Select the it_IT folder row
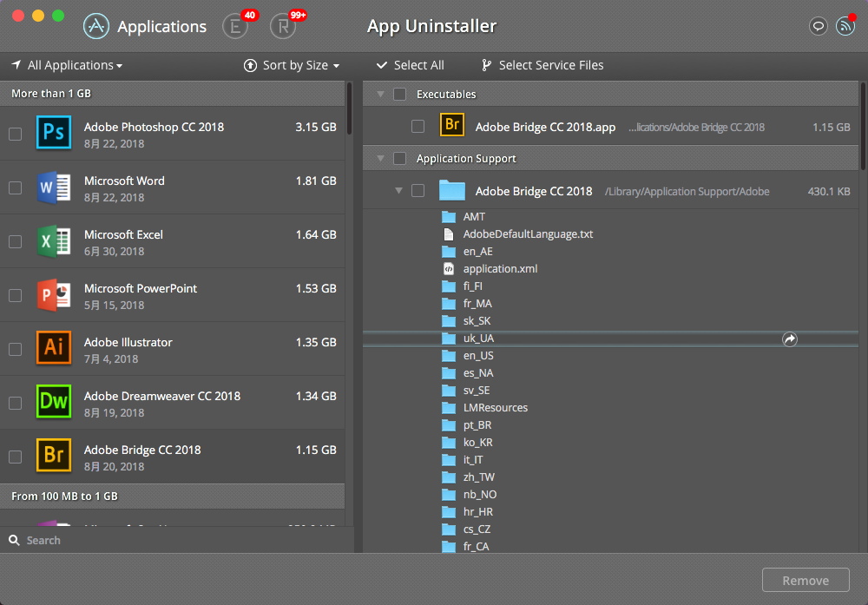 click(610, 460)
